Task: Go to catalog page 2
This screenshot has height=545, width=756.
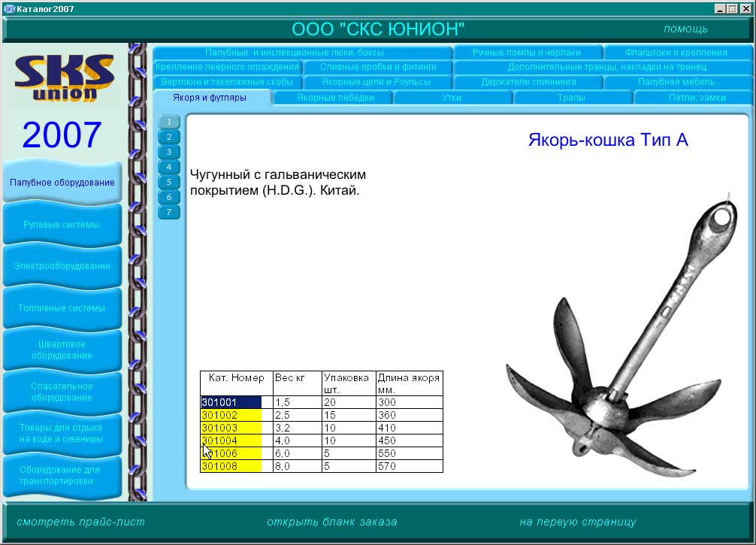Action: tap(168, 135)
